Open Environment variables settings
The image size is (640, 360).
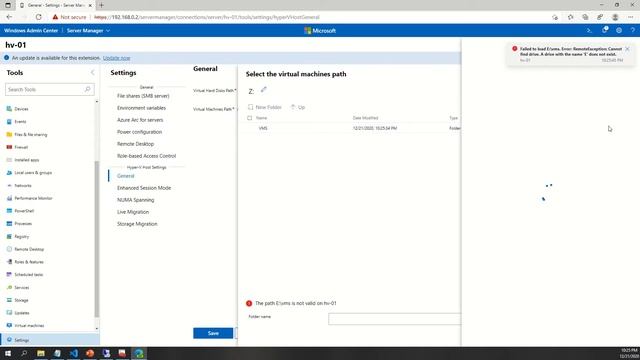tap(141, 108)
